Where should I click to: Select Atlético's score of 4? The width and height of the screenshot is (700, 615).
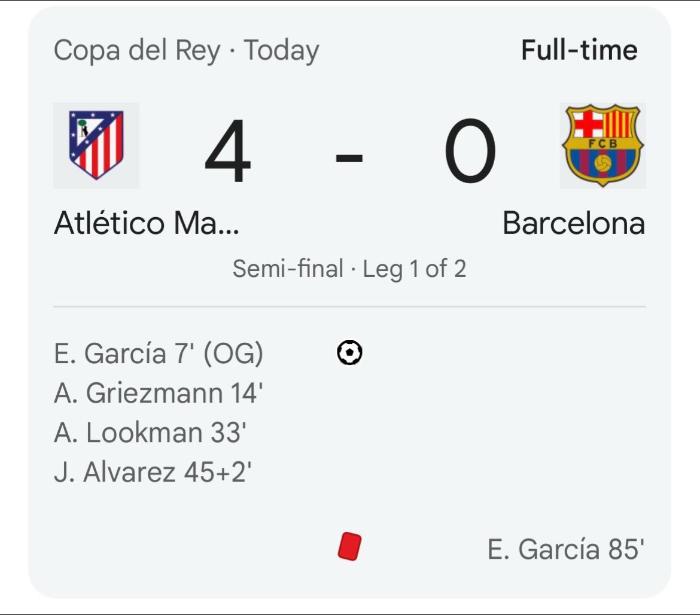(x=228, y=151)
